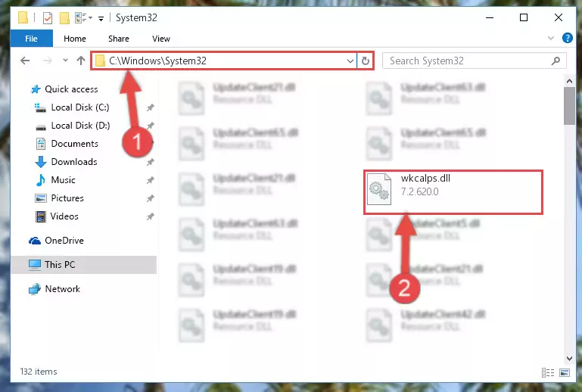This screenshot has height=392, width=582.
Task: Click the pin icon beside Videos
Action: pos(151,216)
